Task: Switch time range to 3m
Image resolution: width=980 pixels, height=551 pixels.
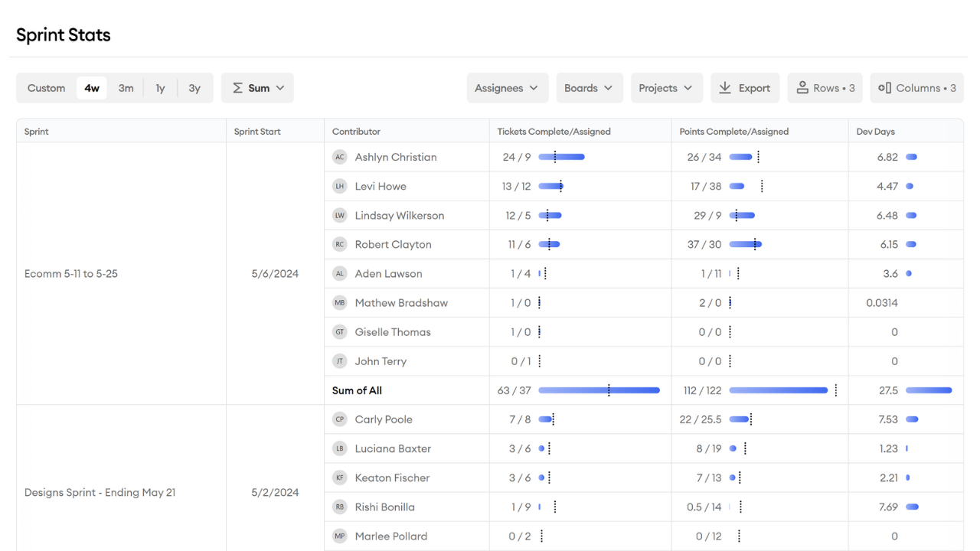Action: [126, 88]
